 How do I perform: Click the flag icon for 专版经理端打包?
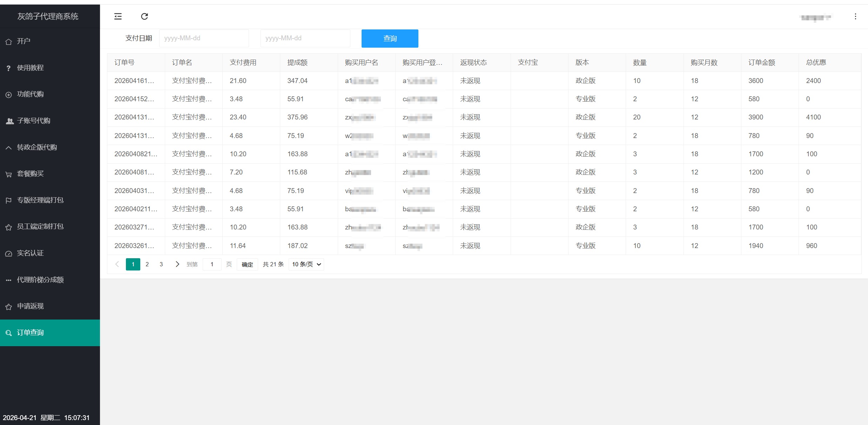pyautogui.click(x=9, y=200)
